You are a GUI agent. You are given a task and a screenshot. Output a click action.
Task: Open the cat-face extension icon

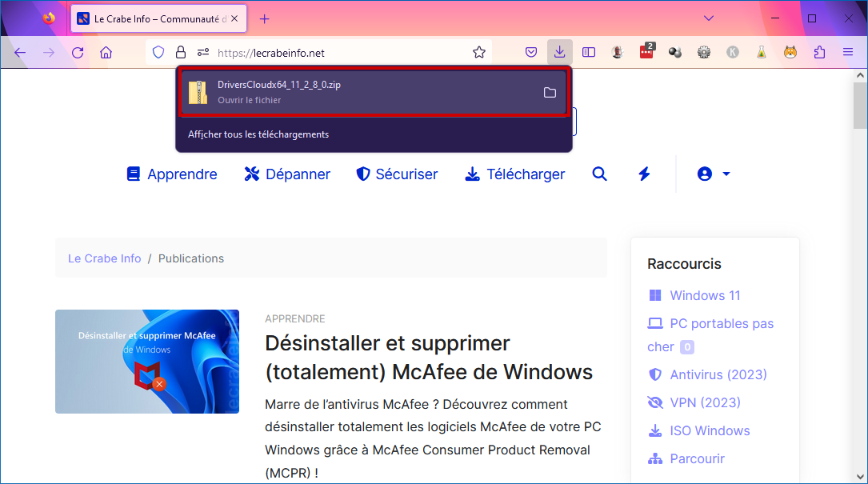pyautogui.click(x=790, y=53)
